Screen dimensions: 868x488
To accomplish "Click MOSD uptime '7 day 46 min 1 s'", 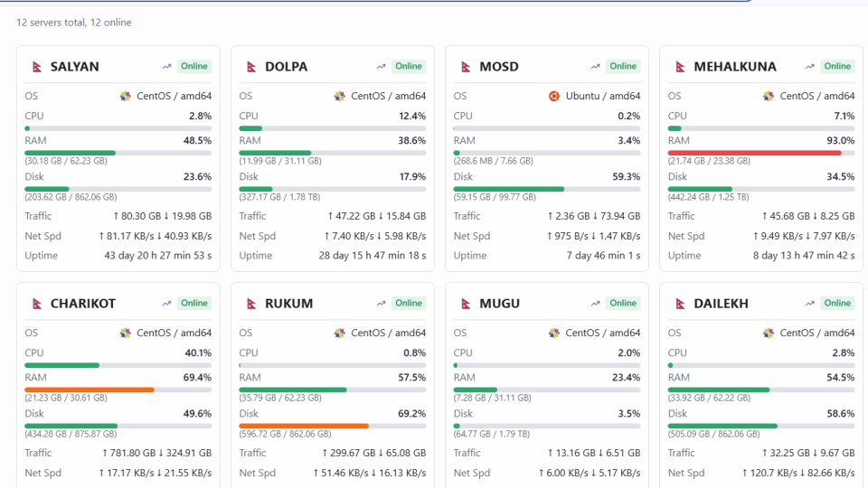I will [603, 256].
